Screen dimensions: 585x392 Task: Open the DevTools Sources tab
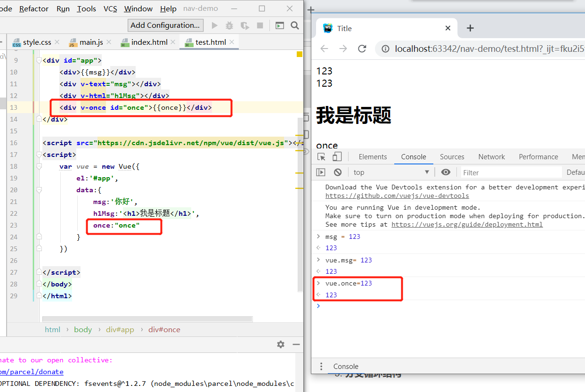452,157
